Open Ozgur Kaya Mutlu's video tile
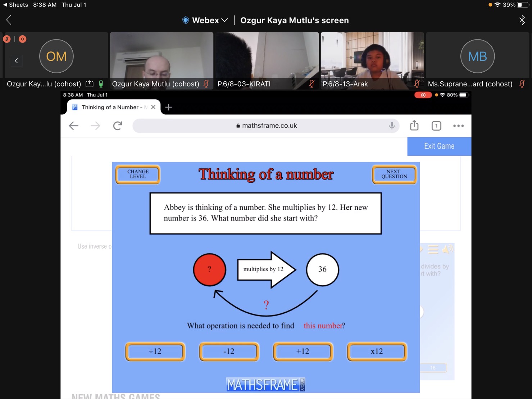This screenshot has height=399, width=532. tap(162, 60)
